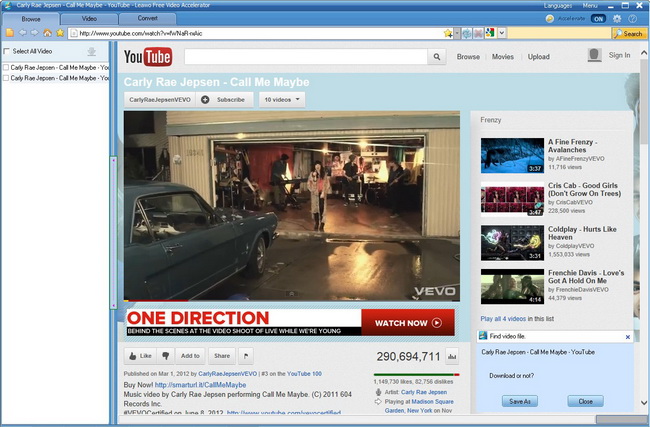Click the YouTube 100 link

click(304, 374)
